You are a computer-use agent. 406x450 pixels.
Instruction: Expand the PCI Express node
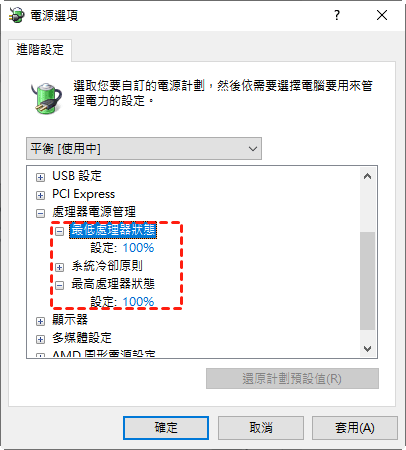(x=40, y=195)
